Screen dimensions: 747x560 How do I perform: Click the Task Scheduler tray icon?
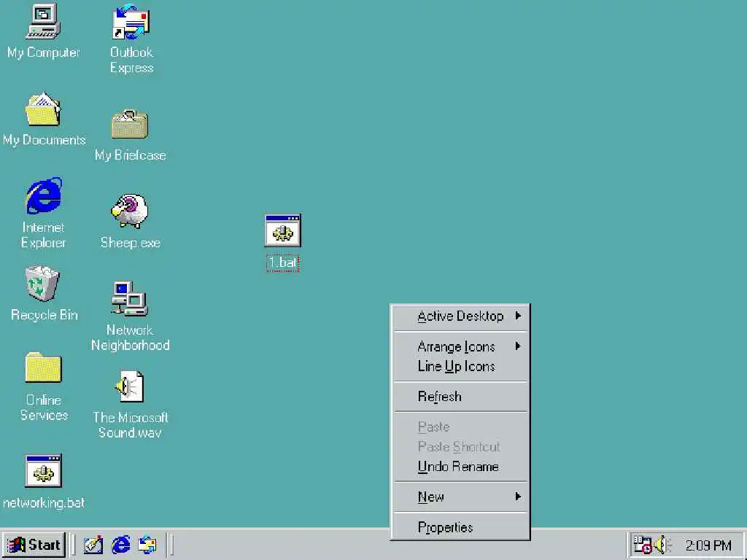[642, 545]
